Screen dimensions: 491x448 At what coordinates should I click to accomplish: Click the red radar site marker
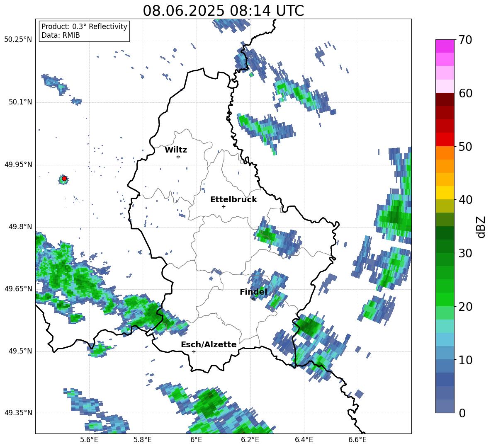click(64, 179)
